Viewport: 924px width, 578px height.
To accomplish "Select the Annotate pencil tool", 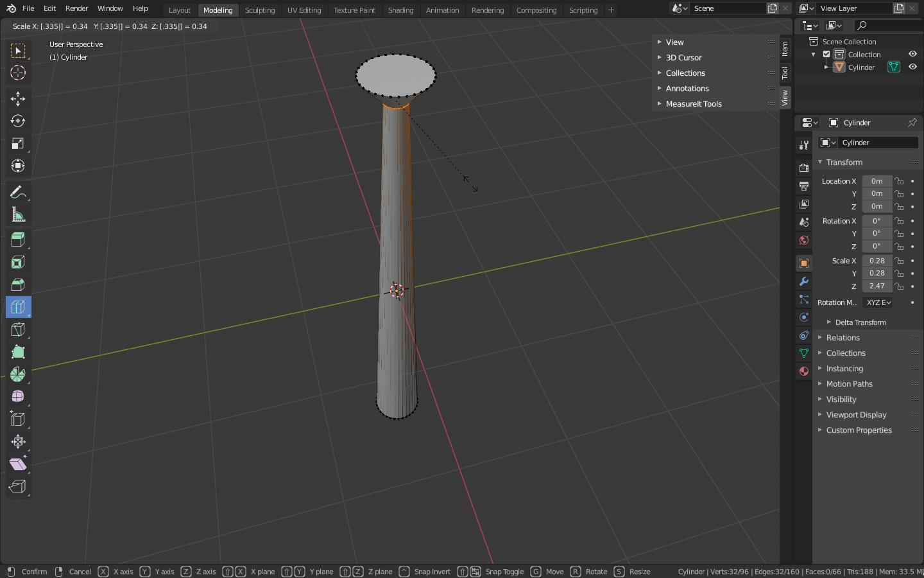I will (x=18, y=192).
